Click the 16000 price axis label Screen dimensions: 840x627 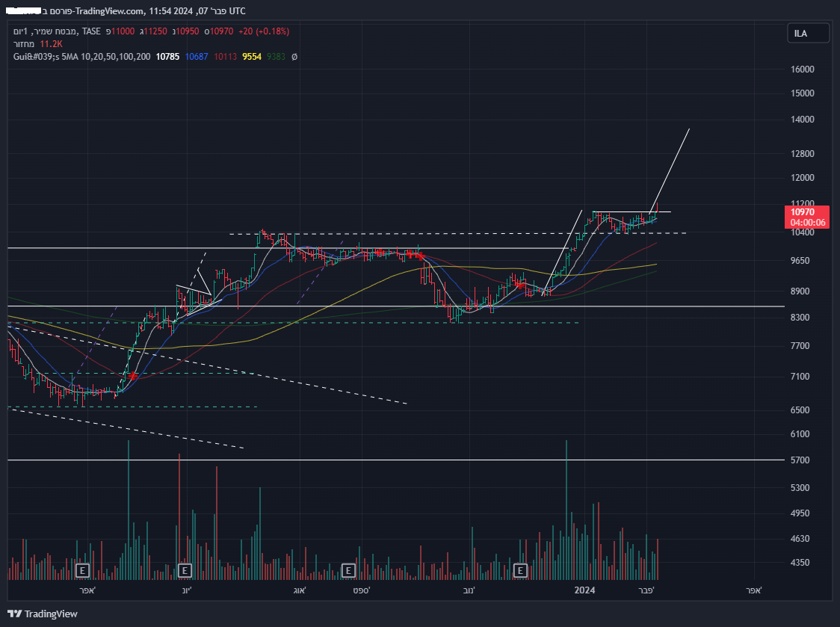point(803,70)
